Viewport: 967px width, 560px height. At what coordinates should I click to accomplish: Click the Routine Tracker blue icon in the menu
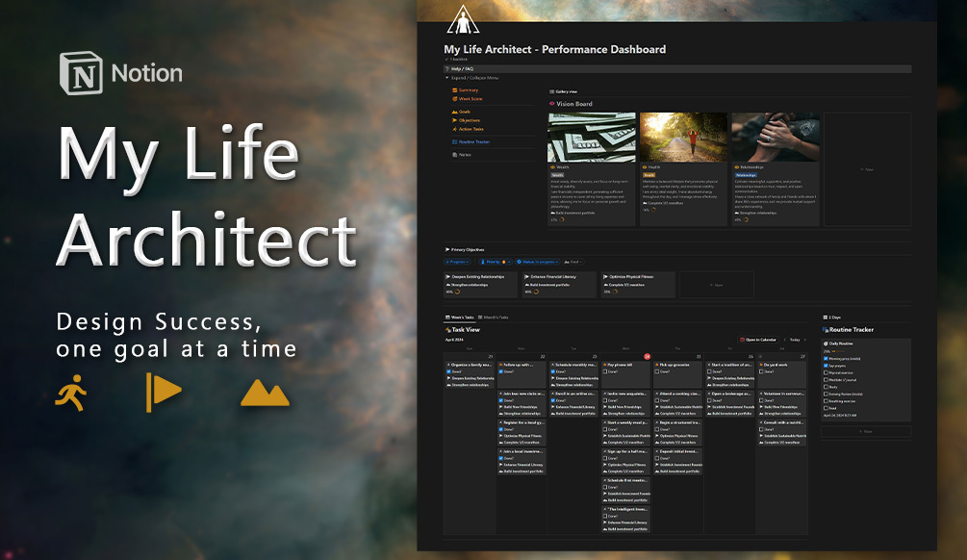coord(454,141)
